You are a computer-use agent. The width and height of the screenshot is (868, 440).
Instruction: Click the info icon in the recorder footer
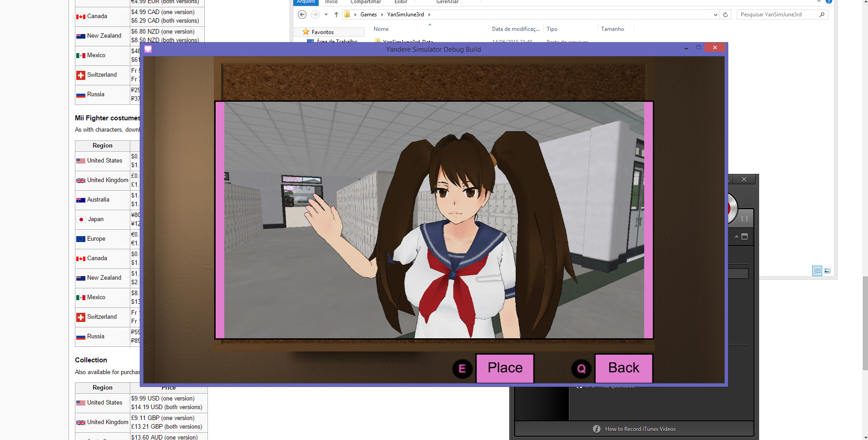(597, 429)
